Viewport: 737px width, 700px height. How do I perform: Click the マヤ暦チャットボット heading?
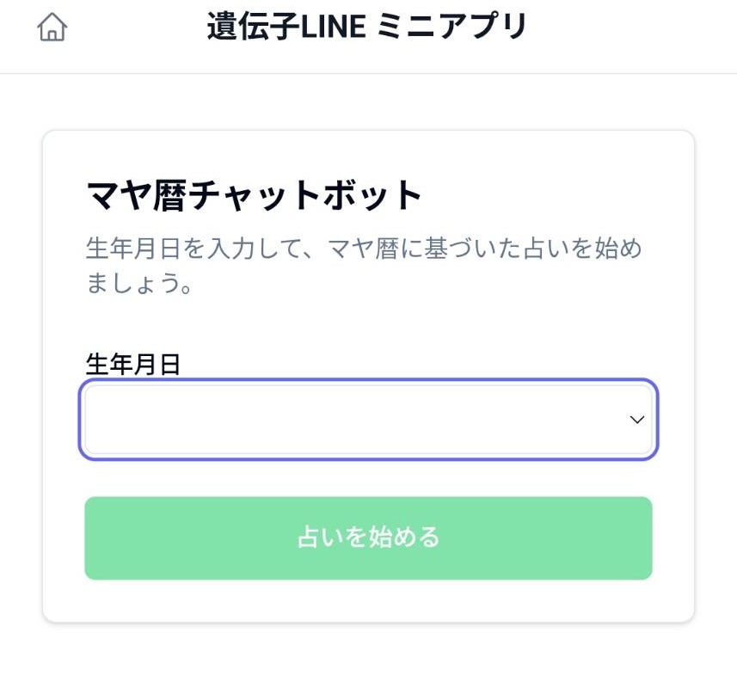[255, 196]
